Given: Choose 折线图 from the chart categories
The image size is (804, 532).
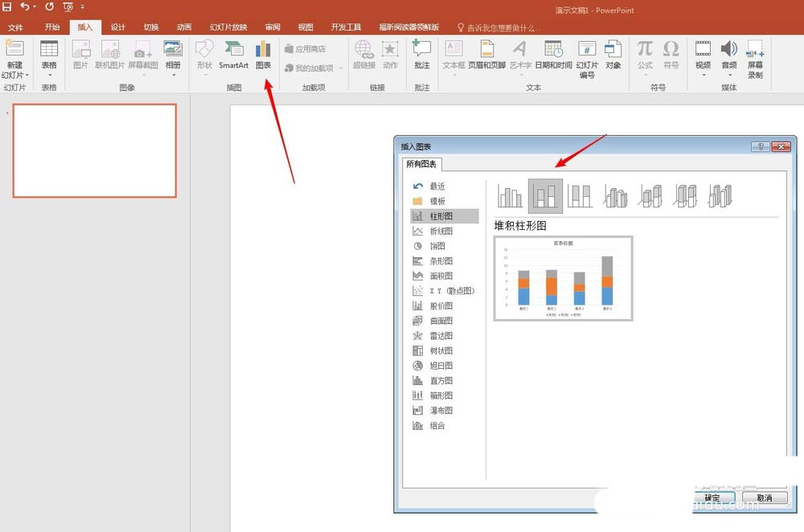Looking at the screenshot, I should point(439,231).
